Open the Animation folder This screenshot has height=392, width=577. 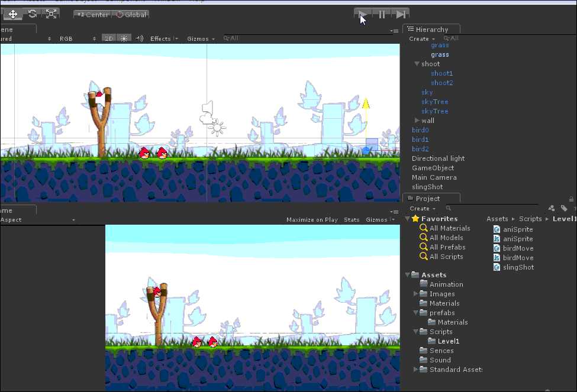[x=441, y=284]
